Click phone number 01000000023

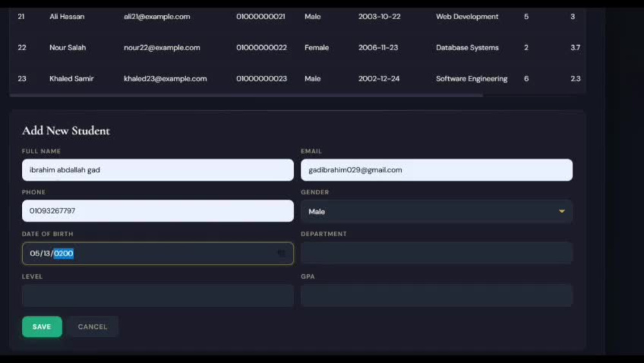(261, 79)
